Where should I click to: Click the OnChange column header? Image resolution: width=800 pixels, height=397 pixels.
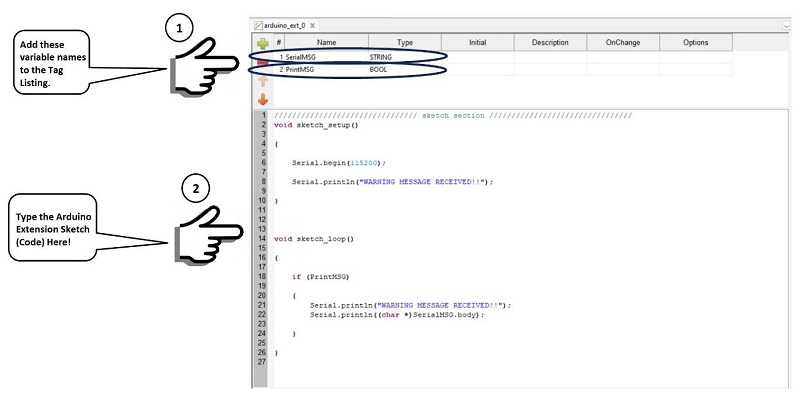pyautogui.click(x=623, y=43)
